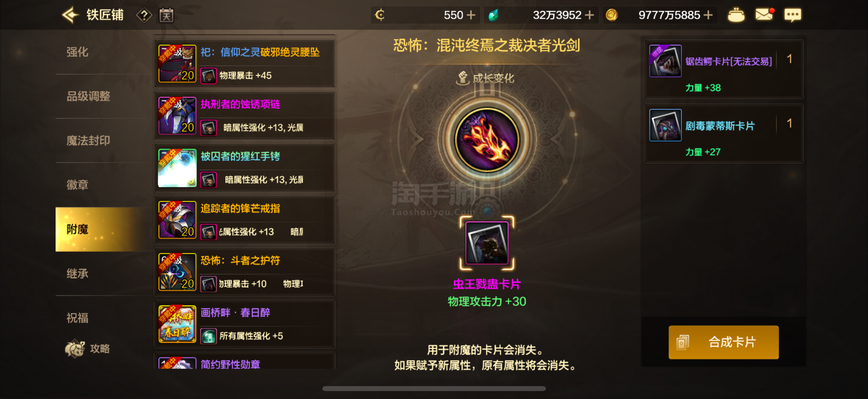Open the question mark help icon
The height and width of the screenshot is (399, 868).
point(144,15)
